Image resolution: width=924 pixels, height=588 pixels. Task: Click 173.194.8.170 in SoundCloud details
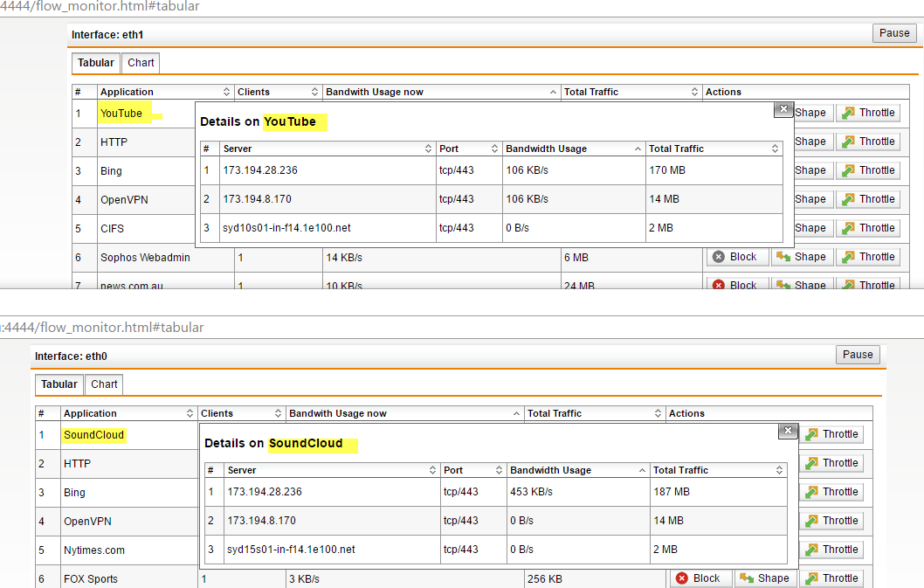pyautogui.click(x=262, y=520)
